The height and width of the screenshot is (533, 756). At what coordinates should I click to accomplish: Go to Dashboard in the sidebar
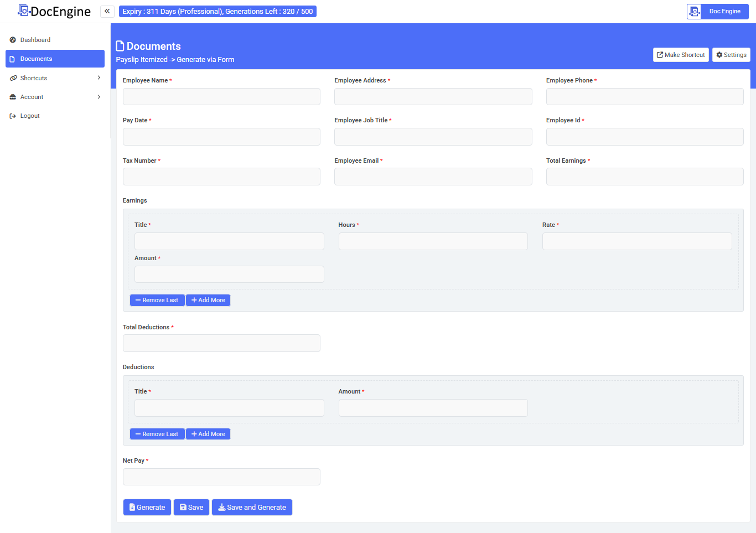pos(35,40)
